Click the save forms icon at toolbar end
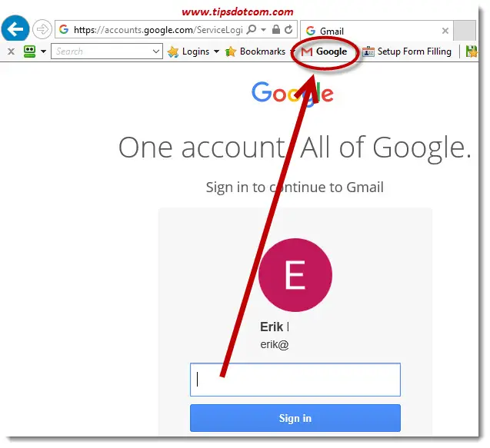The image size is (490, 448). [x=472, y=51]
